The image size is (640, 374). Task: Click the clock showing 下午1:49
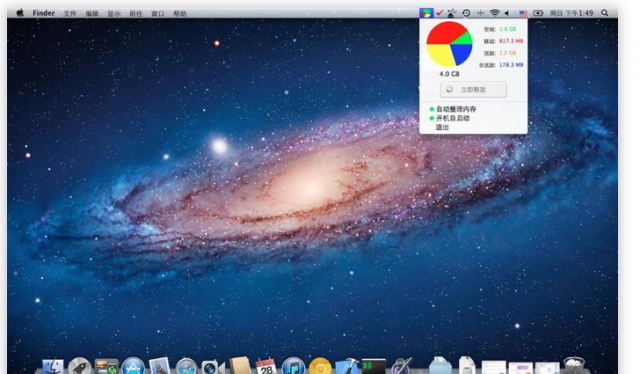tap(571, 13)
